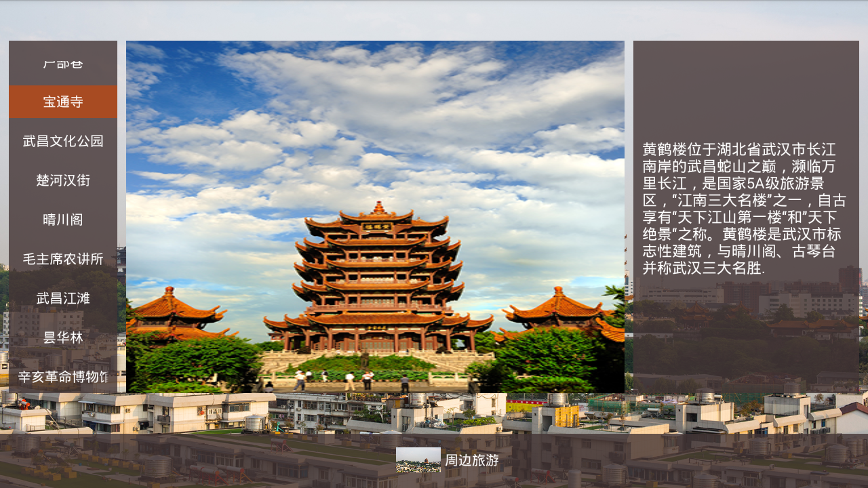The width and height of the screenshot is (868, 488).
Task: Select 宝通寺 in the attractions list
Action: tap(63, 102)
